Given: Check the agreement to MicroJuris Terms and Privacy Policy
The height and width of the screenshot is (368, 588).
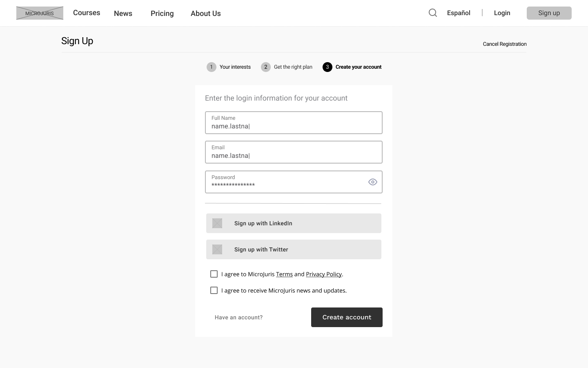Looking at the screenshot, I should pyautogui.click(x=214, y=274).
